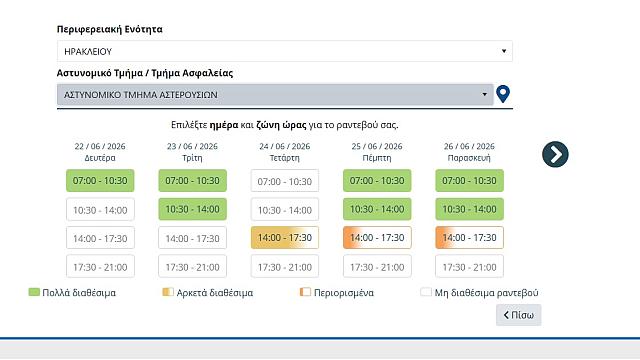
Task: Open the police station dropdown ΑΣΤΥΝΟΜΙΚΟ ΤΜΗΜΑ ΑΣΤΕΡΟΥΣΙΩΝ
Action: pyautogui.click(x=275, y=95)
